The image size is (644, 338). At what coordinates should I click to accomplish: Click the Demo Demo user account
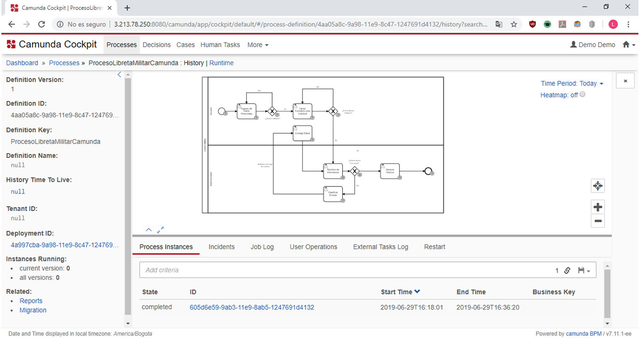click(592, 45)
